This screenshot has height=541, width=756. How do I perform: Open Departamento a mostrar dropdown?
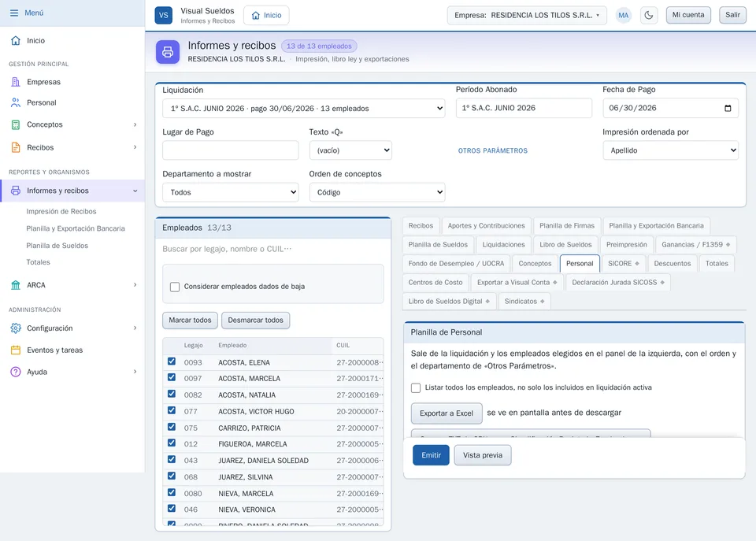click(231, 192)
